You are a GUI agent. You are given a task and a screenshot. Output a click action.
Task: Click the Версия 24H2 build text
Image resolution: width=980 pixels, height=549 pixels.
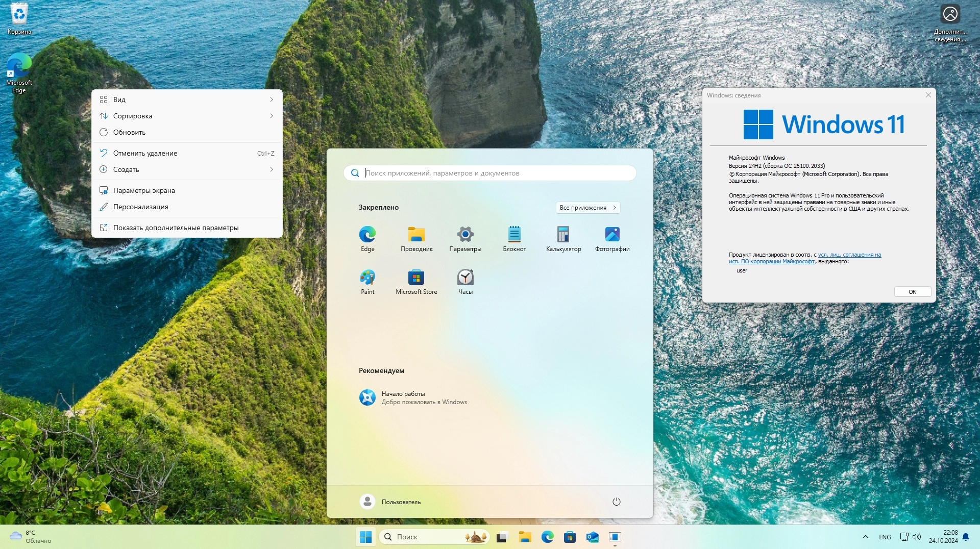(777, 166)
